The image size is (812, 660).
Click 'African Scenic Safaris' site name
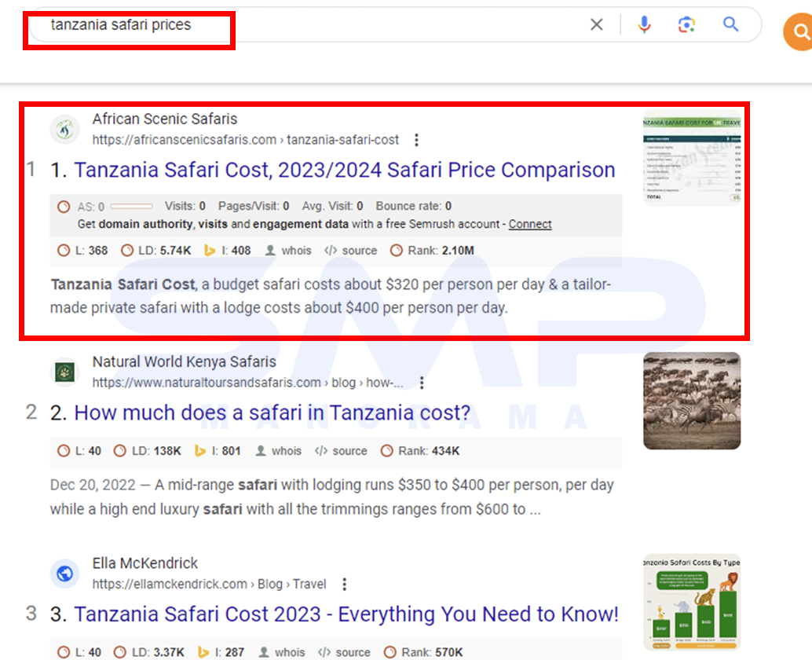165,119
